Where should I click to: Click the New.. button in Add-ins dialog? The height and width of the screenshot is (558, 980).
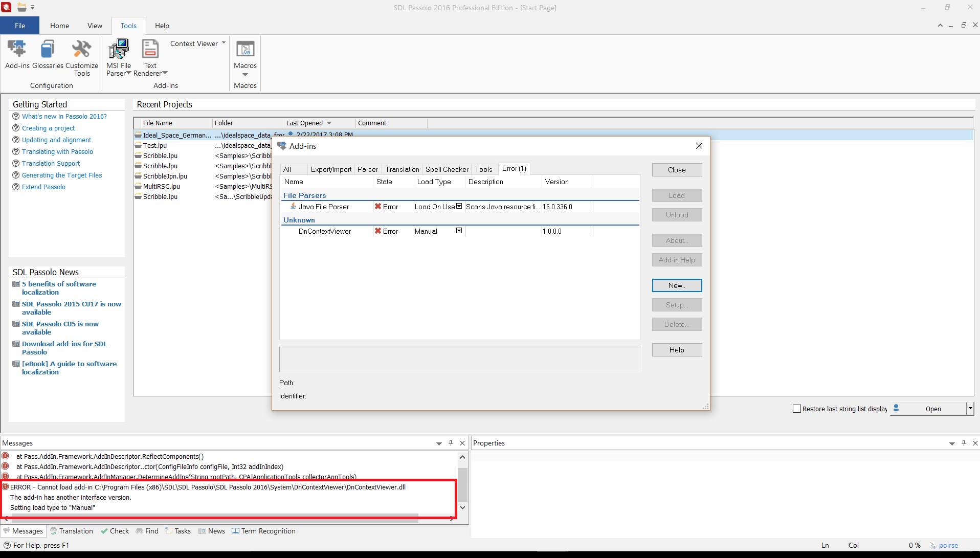(677, 285)
